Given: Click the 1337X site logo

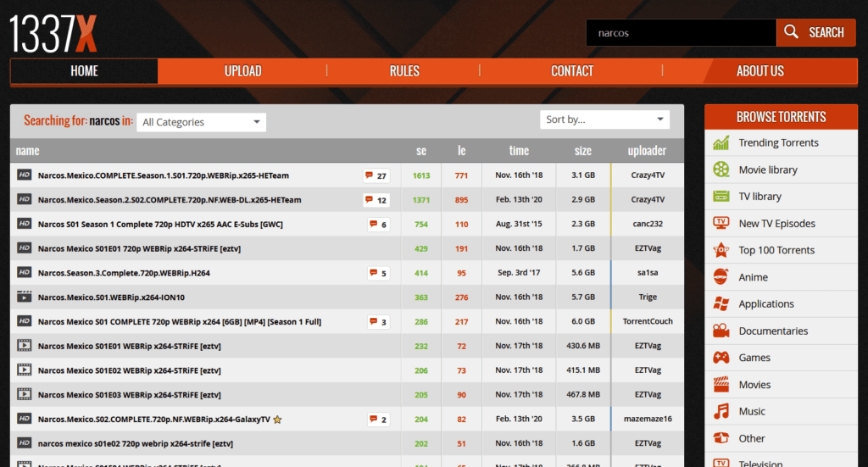Looking at the screenshot, I should 53,33.
